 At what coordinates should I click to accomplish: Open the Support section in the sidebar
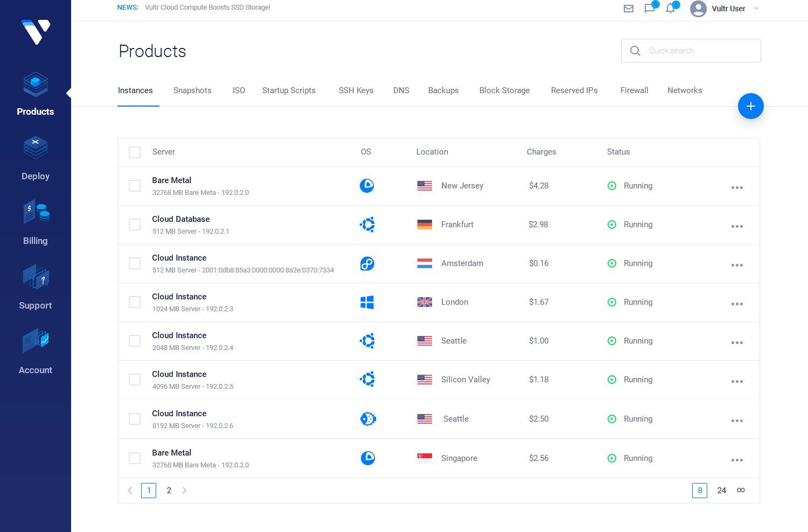[x=36, y=288]
